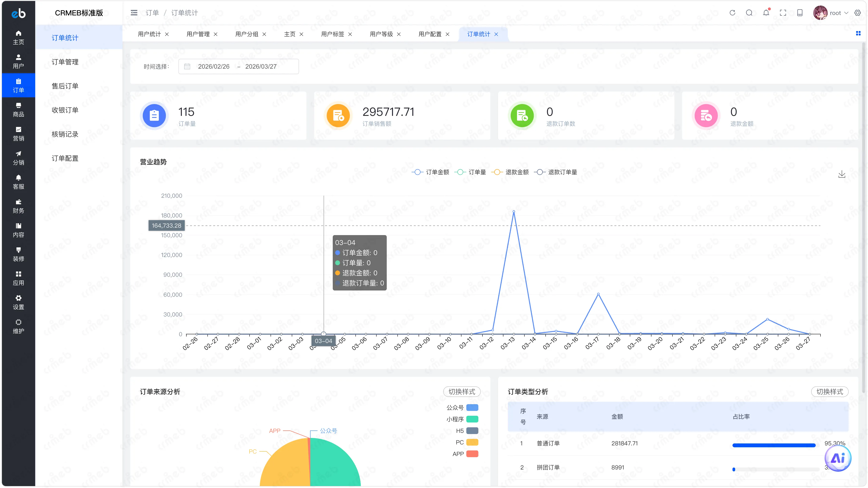The height and width of the screenshot is (488, 868).
Task: Switch to the 用户配置 tab
Action: [x=430, y=34]
